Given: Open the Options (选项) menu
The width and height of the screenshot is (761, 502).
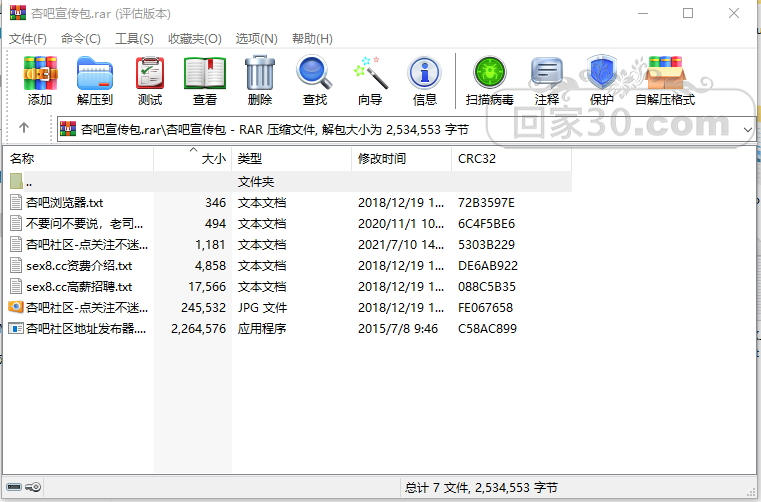Looking at the screenshot, I should tap(256, 39).
